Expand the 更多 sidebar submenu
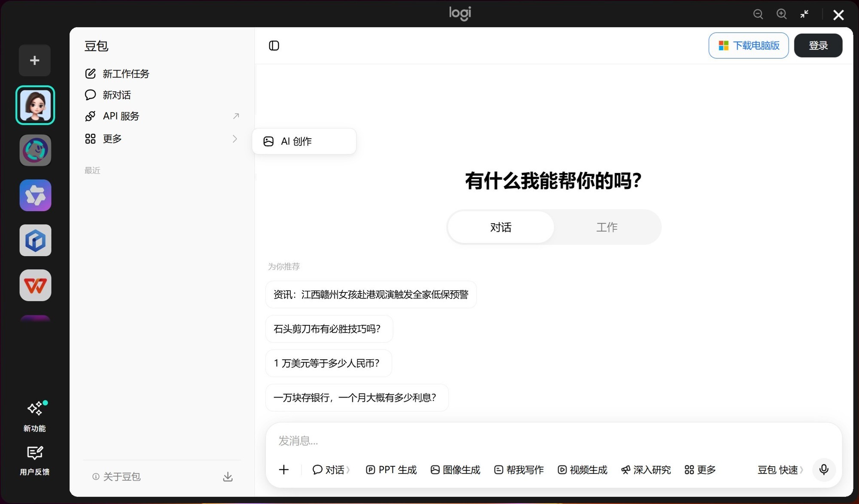The height and width of the screenshot is (504, 859). click(x=162, y=139)
